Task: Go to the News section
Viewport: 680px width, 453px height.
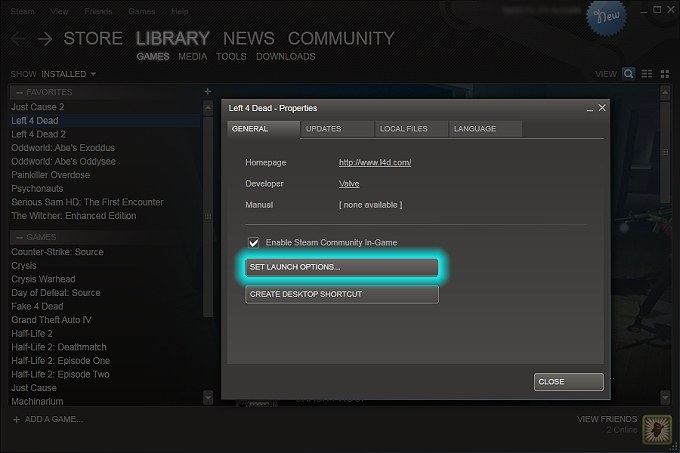Action: (248, 39)
